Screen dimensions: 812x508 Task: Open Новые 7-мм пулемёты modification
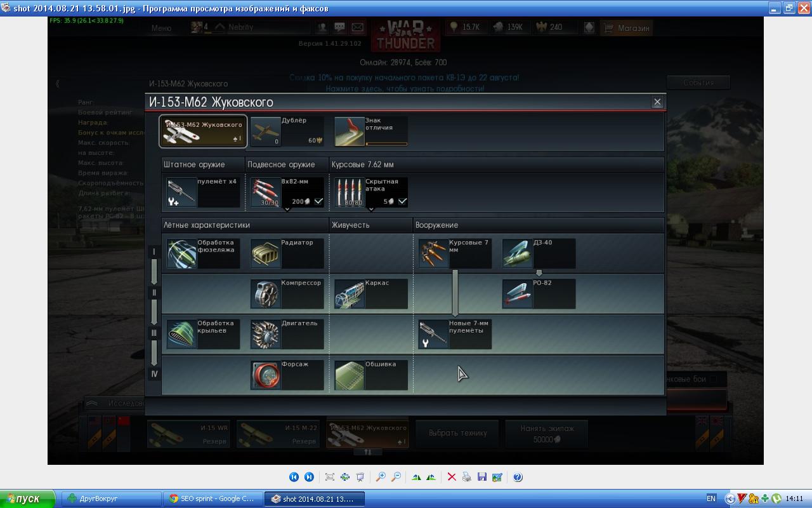coord(455,334)
